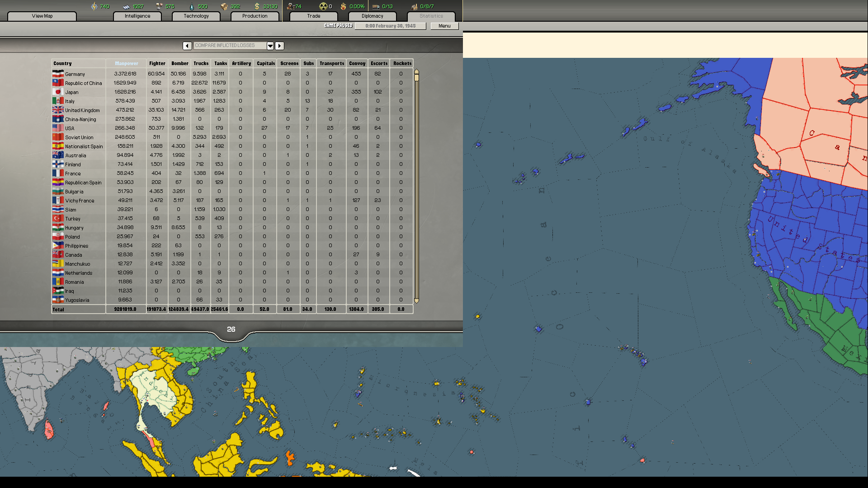Sort by the Tanks column header

click(220, 63)
